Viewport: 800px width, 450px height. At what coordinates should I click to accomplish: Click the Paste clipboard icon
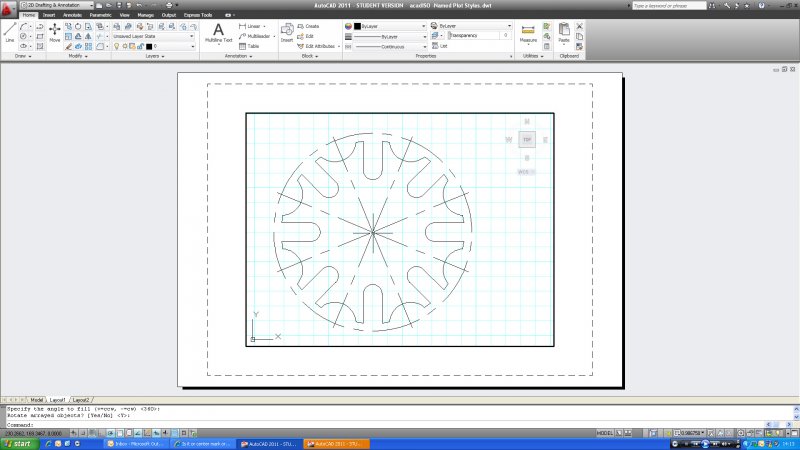[563, 31]
